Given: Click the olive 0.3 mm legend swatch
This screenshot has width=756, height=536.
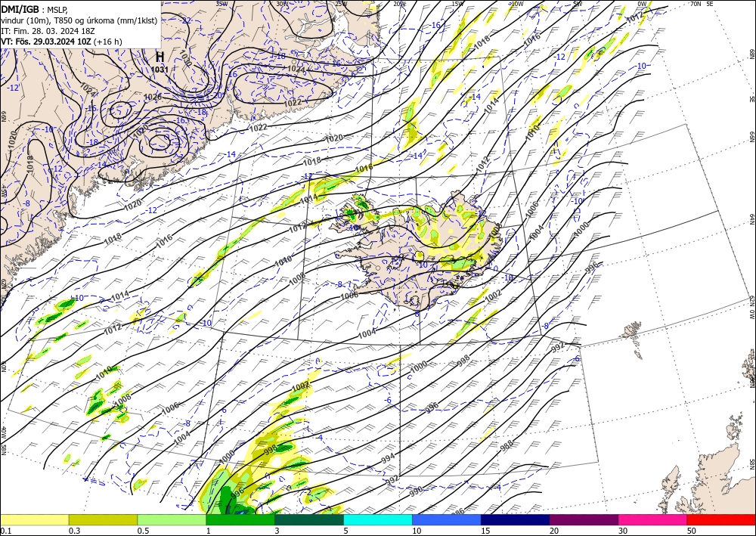Looking at the screenshot, I should (x=103, y=519).
